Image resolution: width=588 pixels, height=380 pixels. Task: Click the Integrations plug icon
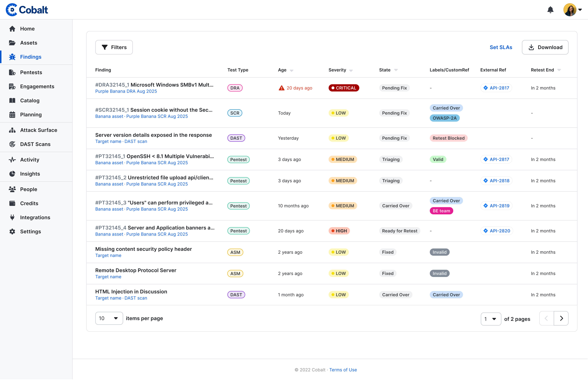(x=12, y=218)
